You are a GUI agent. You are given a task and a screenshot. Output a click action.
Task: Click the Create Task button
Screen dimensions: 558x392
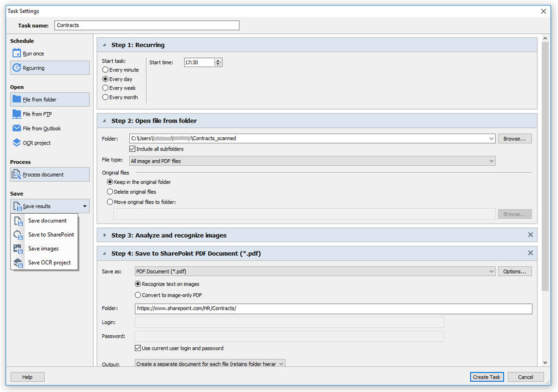pos(487,377)
